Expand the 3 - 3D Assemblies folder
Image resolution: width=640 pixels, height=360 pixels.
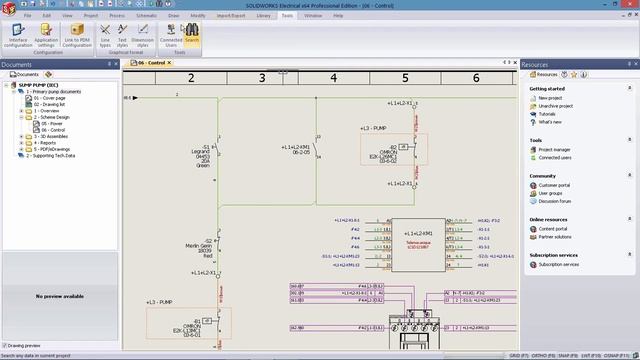(x=21, y=137)
